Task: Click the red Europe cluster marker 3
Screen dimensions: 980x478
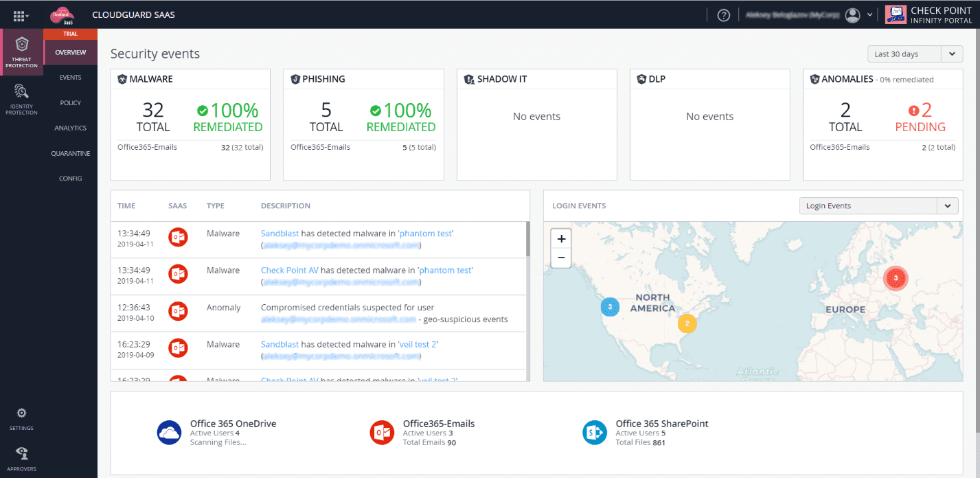Action: click(896, 278)
